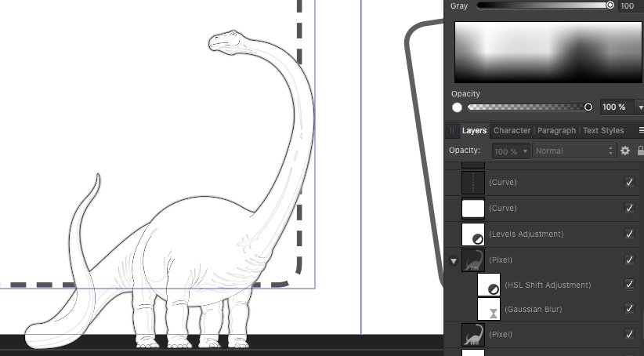The height and width of the screenshot is (356, 644).
Task: Open the Text Styles tab
Action: [603, 130]
